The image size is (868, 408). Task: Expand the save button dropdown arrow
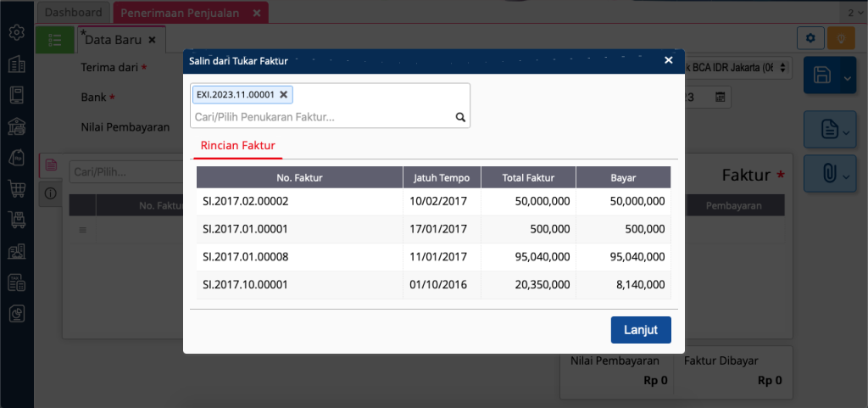[848, 78]
